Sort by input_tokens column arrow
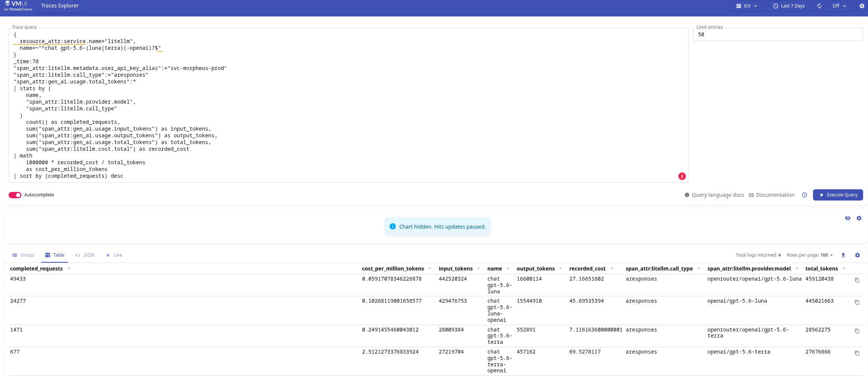 click(478, 269)
